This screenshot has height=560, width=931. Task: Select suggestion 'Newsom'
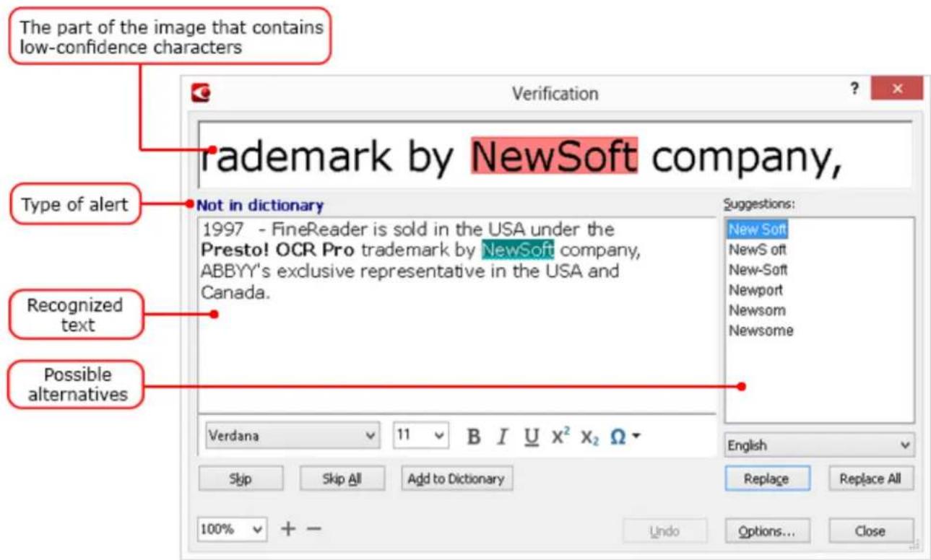coord(756,310)
